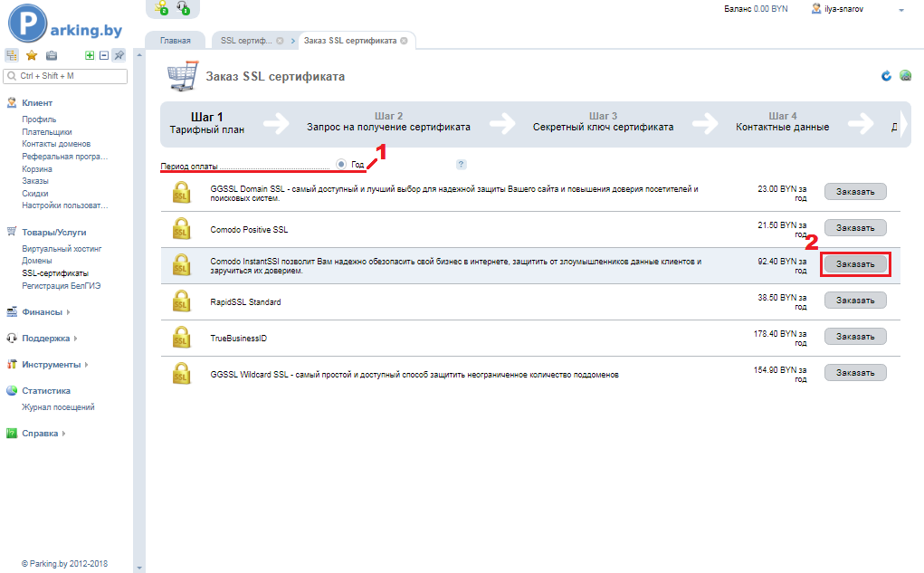
Task: Close the SSL сертиф... tab
Action: 280,41
